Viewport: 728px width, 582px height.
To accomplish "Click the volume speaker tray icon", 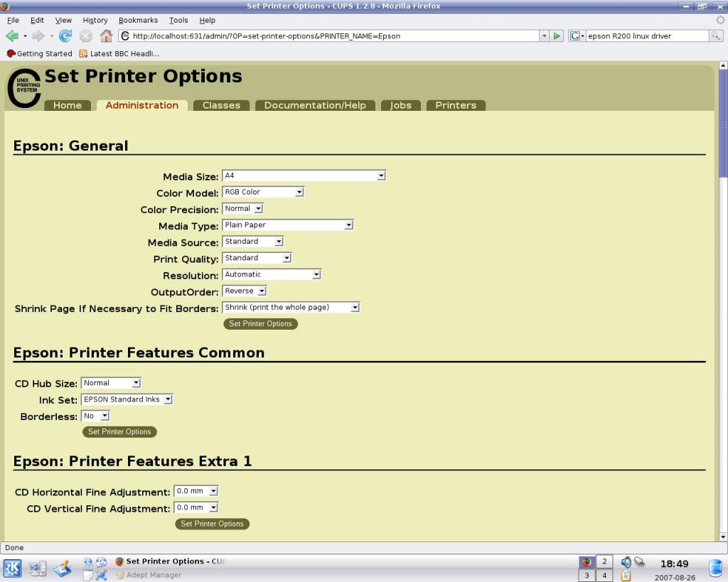I will (x=626, y=562).
